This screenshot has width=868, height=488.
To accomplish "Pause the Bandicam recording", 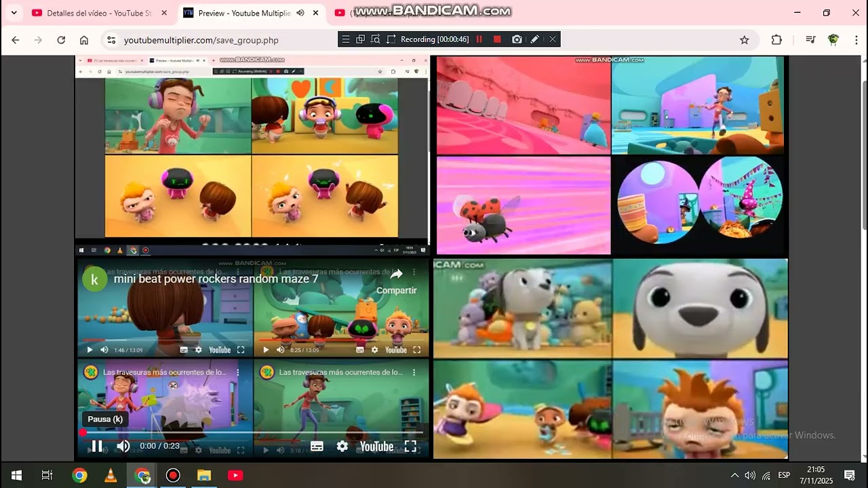I will point(479,39).
